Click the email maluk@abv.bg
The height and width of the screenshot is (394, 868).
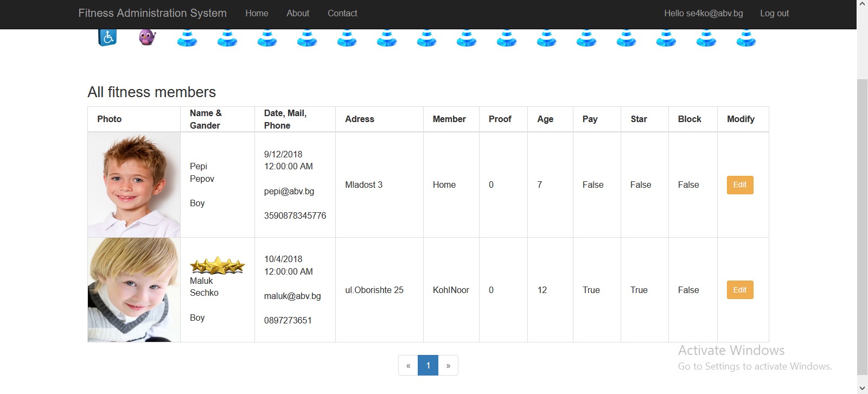point(292,296)
